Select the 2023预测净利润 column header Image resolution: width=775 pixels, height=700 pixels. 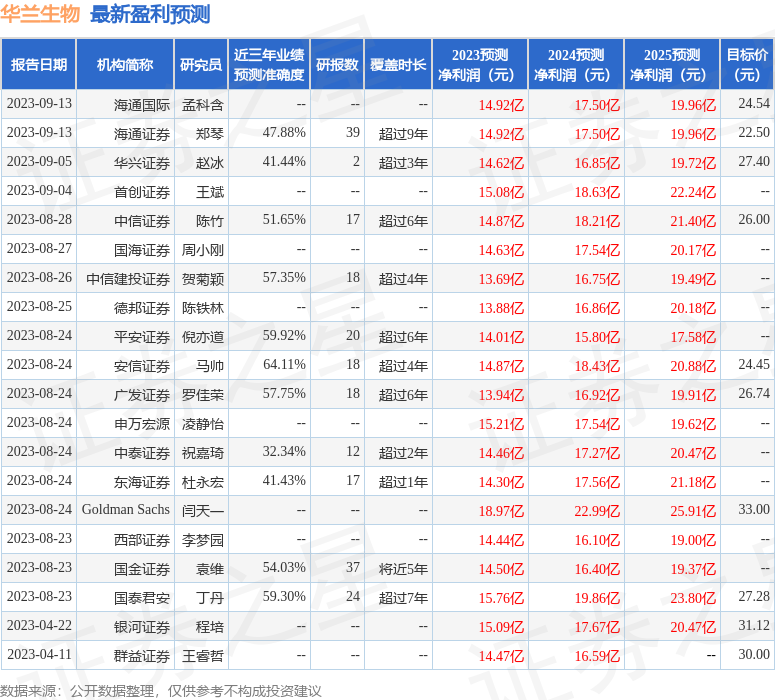(x=480, y=64)
